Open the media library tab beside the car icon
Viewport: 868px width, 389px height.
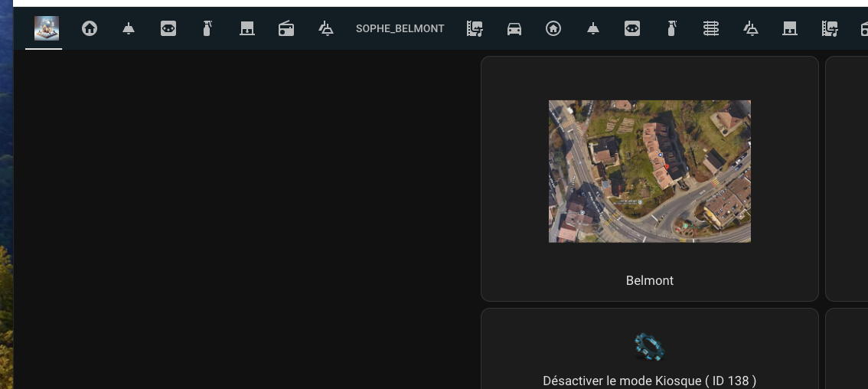475,28
